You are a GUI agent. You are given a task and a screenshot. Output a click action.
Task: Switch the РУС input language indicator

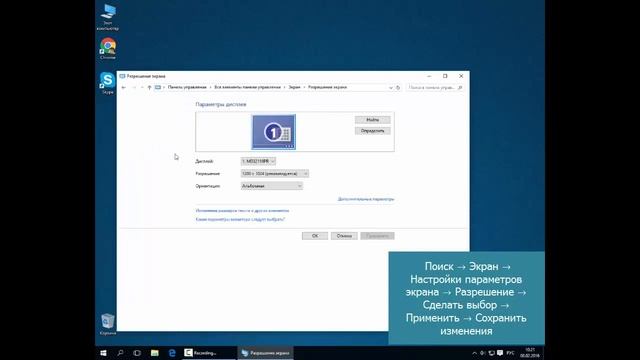pos(510,353)
